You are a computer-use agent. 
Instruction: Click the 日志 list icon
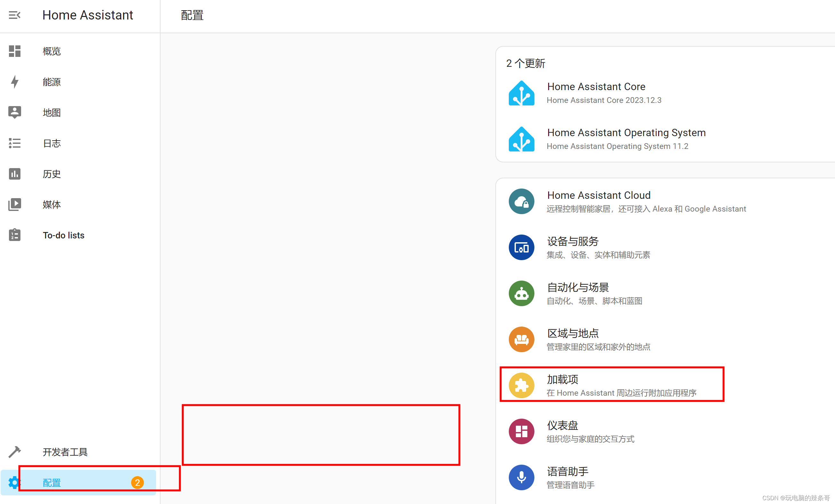[15, 143]
